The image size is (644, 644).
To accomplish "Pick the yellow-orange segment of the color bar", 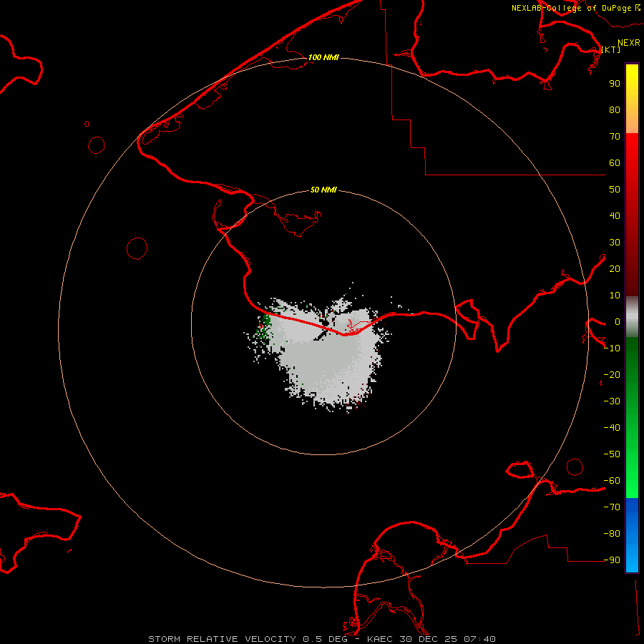I will (x=632, y=99).
